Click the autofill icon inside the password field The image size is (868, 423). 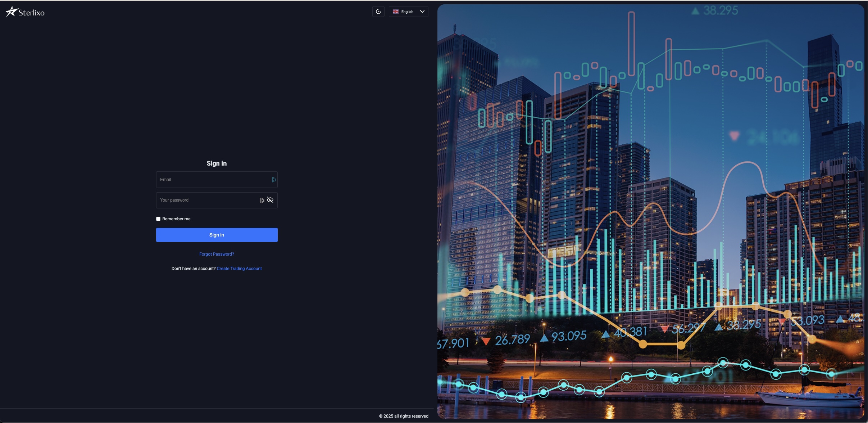262,200
